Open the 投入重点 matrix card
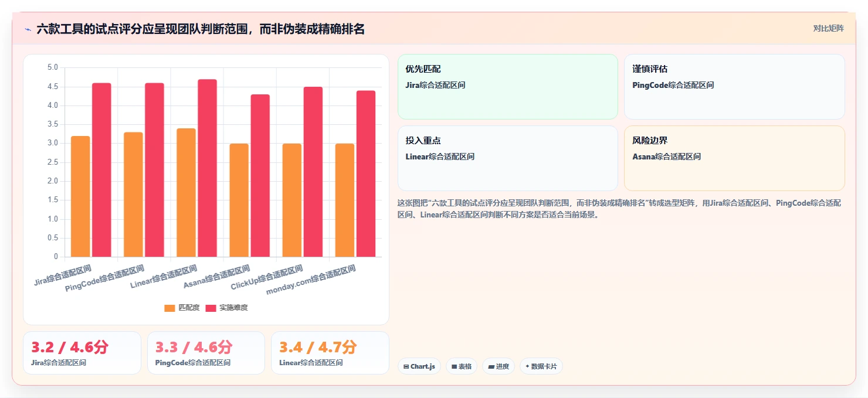Viewport: 868px width, 398px height. click(508, 158)
